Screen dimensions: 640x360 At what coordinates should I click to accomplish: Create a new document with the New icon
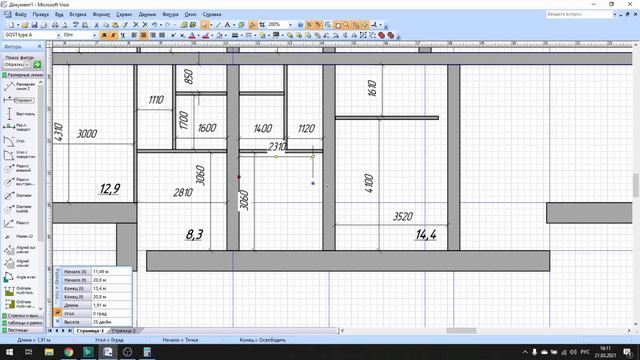click(x=11, y=25)
